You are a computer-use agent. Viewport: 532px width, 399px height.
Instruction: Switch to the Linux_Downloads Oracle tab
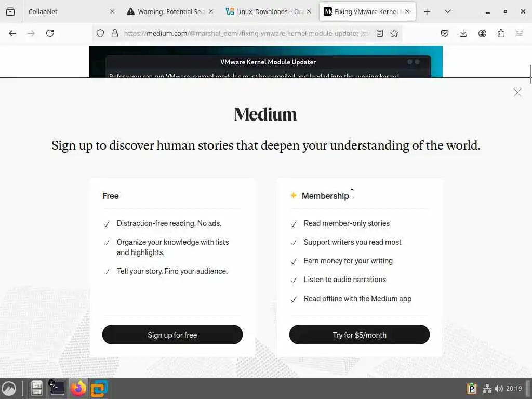pyautogui.click(x=269, y=11)
